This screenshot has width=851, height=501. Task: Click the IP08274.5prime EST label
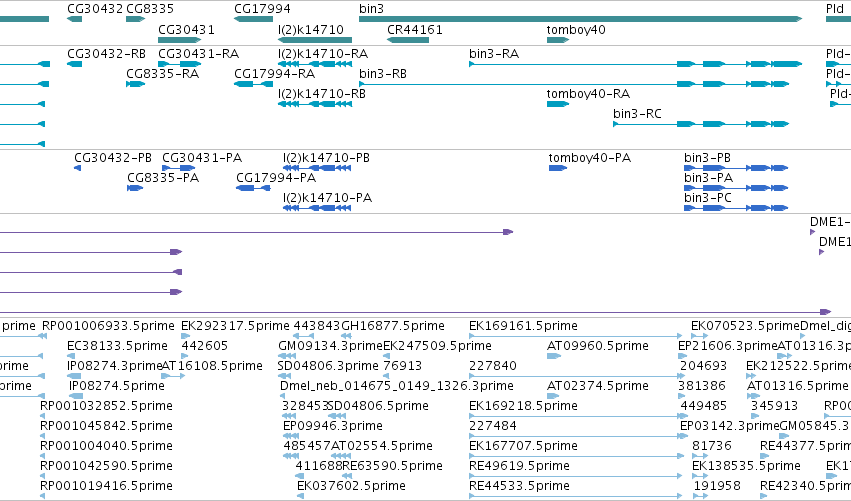coord(117,386)
